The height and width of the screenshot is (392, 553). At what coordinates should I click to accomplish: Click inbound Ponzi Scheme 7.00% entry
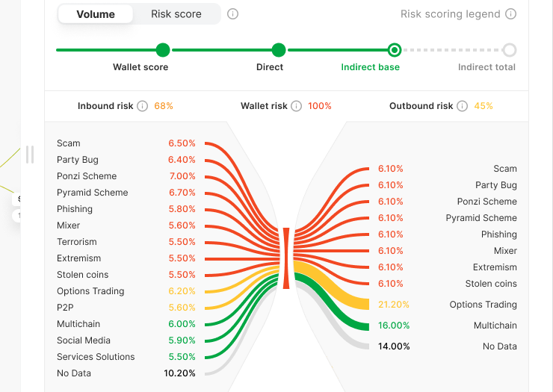[x=126, y=176]
